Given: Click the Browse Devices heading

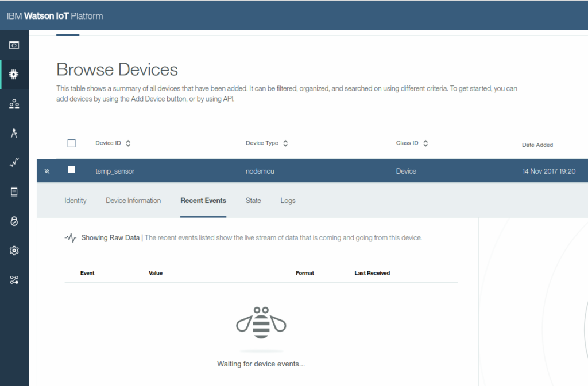Looking at the screenshot, I should (117, 69).
